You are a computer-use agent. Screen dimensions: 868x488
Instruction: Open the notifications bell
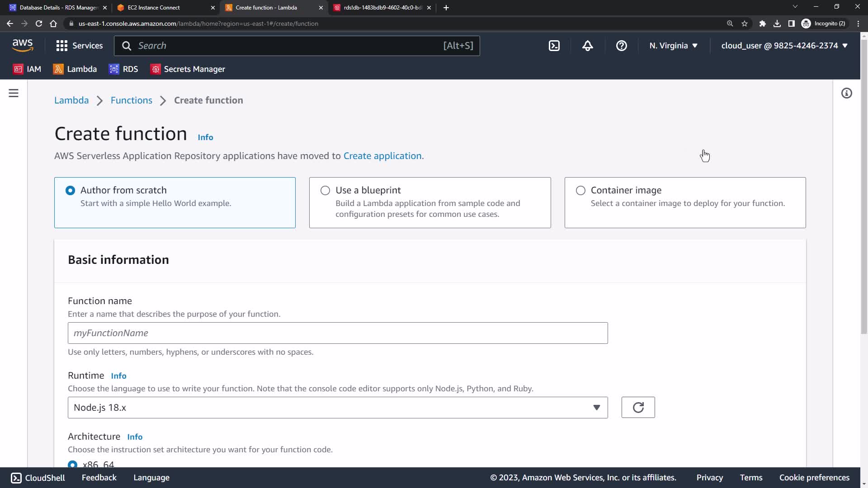pyautogui.click(x=587, y=46)
